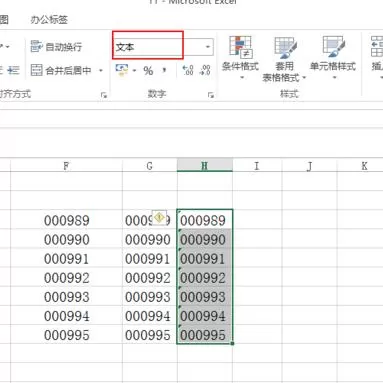Open Conditional Formatting (条件格式) menu

click(x=240, y=57)
